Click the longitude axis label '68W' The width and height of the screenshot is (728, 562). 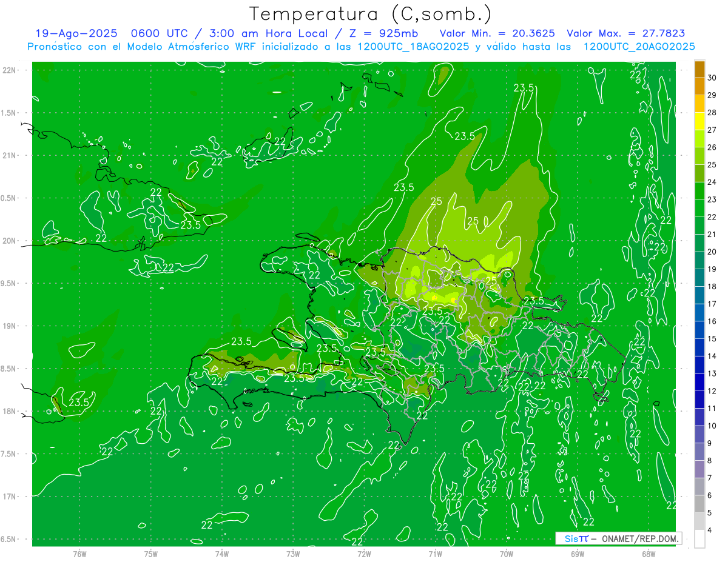(649, 554)
